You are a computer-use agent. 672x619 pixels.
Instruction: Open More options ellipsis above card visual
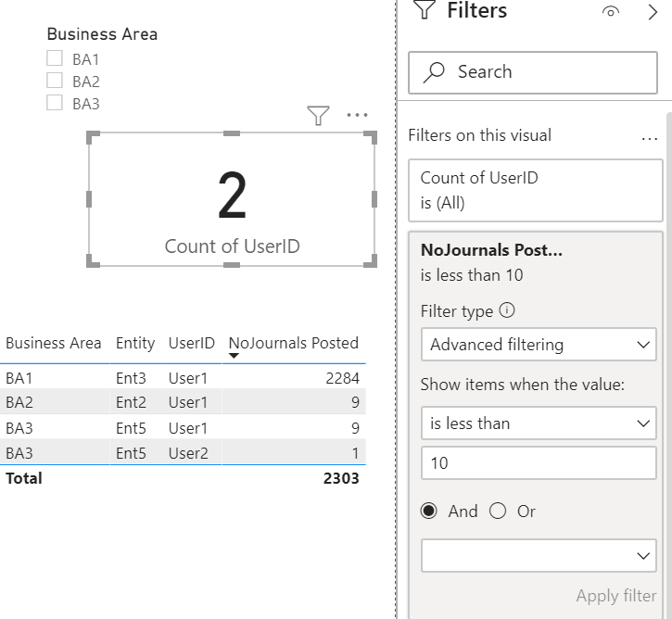[357, 115]
